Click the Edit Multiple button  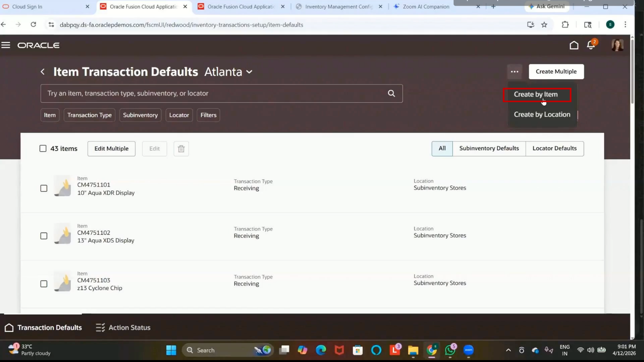click(x=111, y=148)
